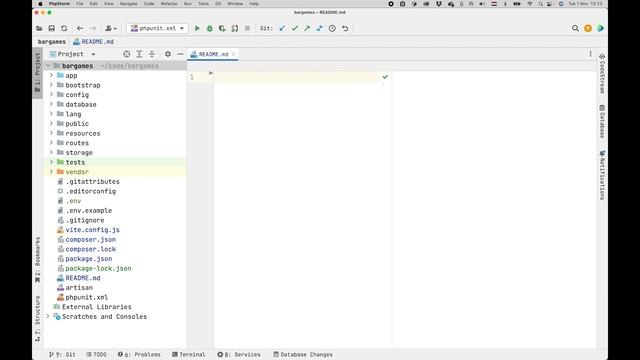Open the Tools menu
640x360 pixels.
click(203, 4)
